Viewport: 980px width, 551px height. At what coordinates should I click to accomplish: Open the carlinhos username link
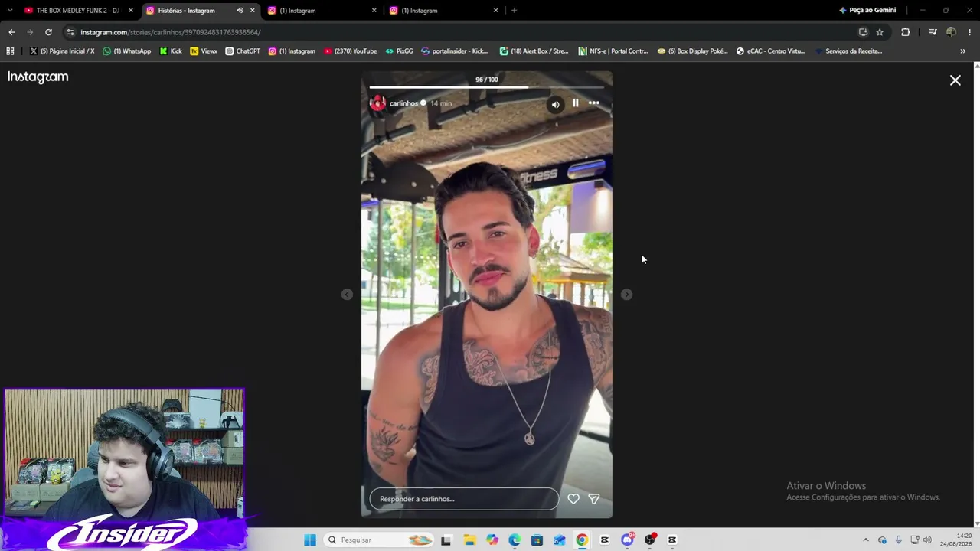[x=403, y=103]
